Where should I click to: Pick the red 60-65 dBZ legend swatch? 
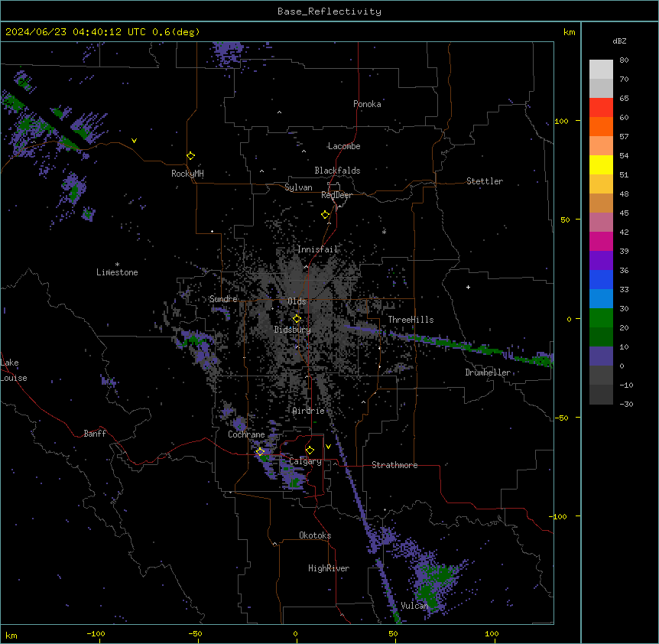[601, 107]
